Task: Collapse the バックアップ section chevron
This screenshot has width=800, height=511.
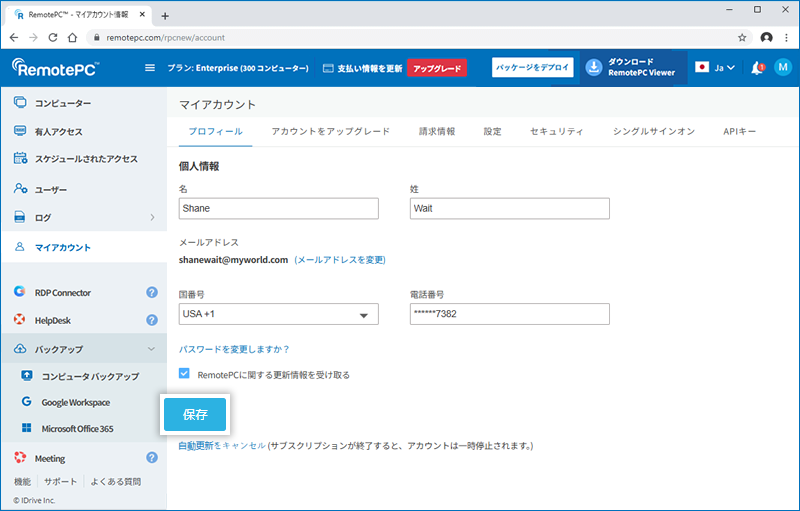Action: 151,349
